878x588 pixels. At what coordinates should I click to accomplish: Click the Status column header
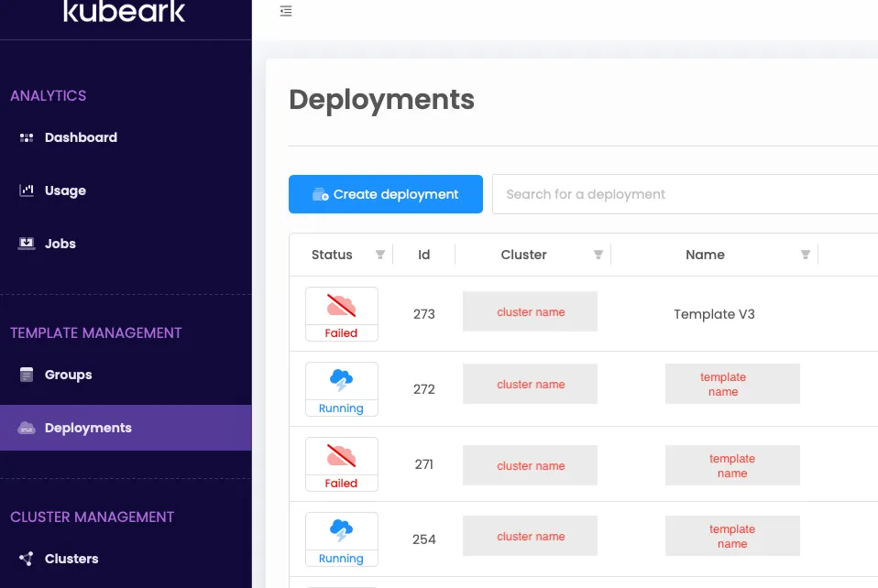pyautogui.click(x=332, y=255)
